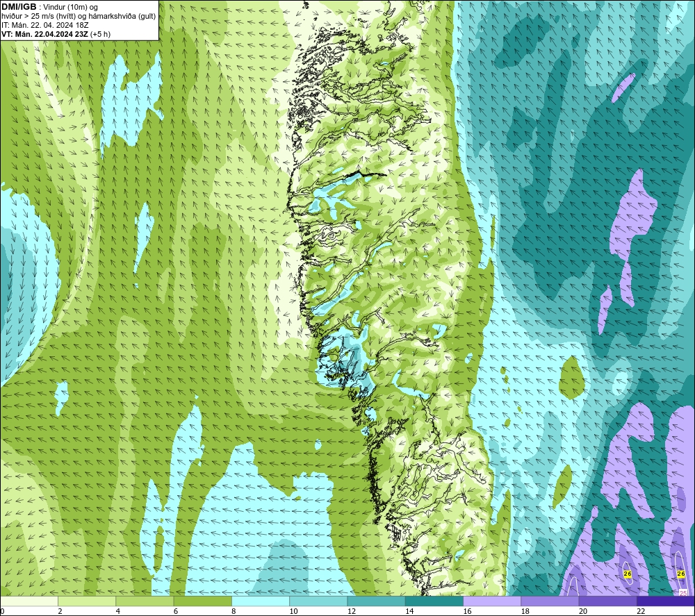Pick the medium green 4–6 m/s legend swatch

145,601
